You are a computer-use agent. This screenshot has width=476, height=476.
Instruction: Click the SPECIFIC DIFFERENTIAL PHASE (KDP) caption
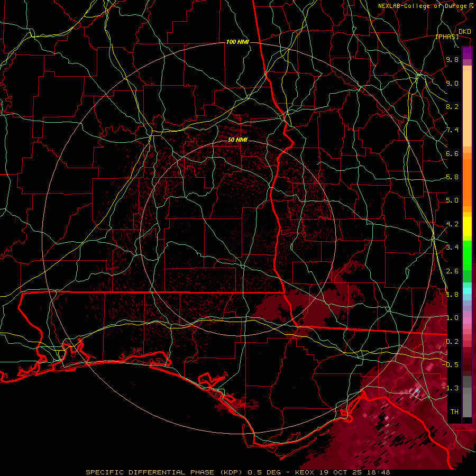tap(164, 472)
